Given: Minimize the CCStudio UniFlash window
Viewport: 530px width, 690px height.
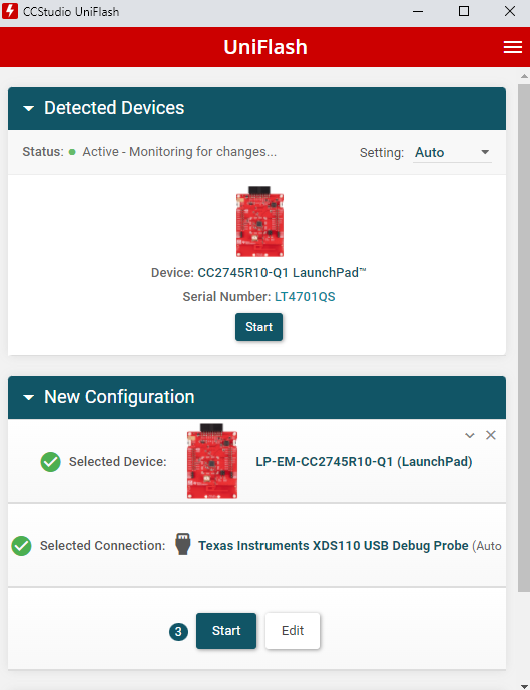Looking at the screenshot, I should coord(418,11).
